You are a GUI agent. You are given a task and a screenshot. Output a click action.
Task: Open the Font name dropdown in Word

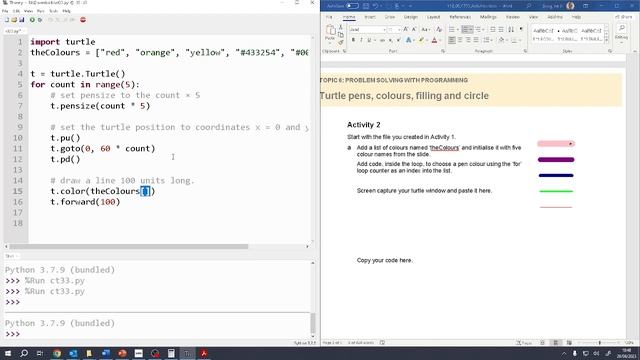[384, 29]
